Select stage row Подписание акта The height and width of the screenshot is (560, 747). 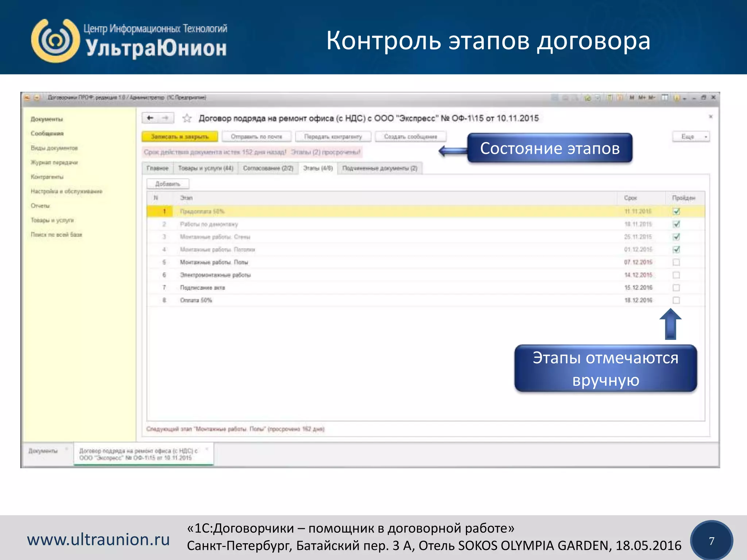(426, 288)
